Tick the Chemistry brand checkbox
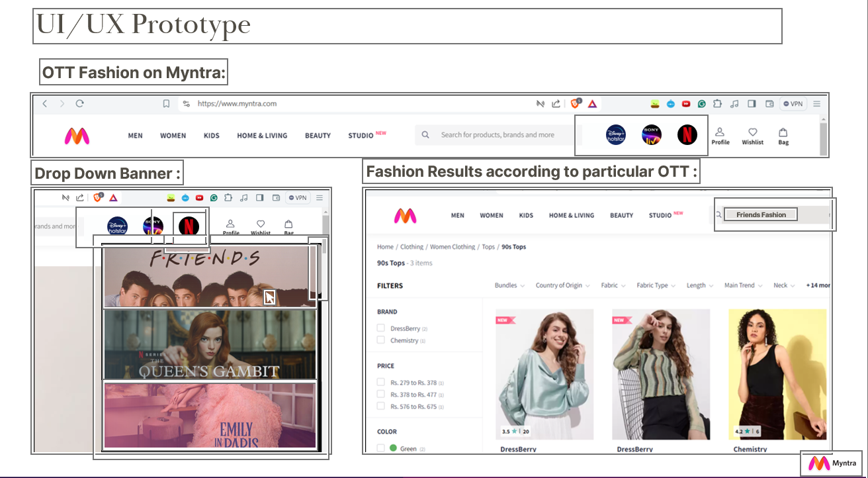Image resolution: width=868 pixels, height=478 pixels. click(380, 340)
